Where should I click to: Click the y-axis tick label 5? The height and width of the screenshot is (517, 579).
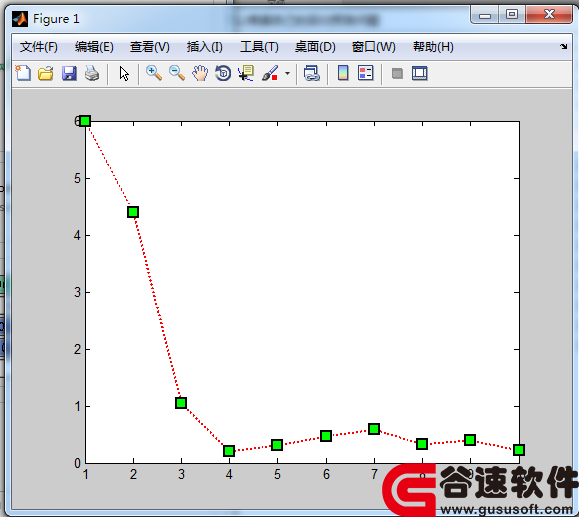pyautogui.click(x=77, y=178)
